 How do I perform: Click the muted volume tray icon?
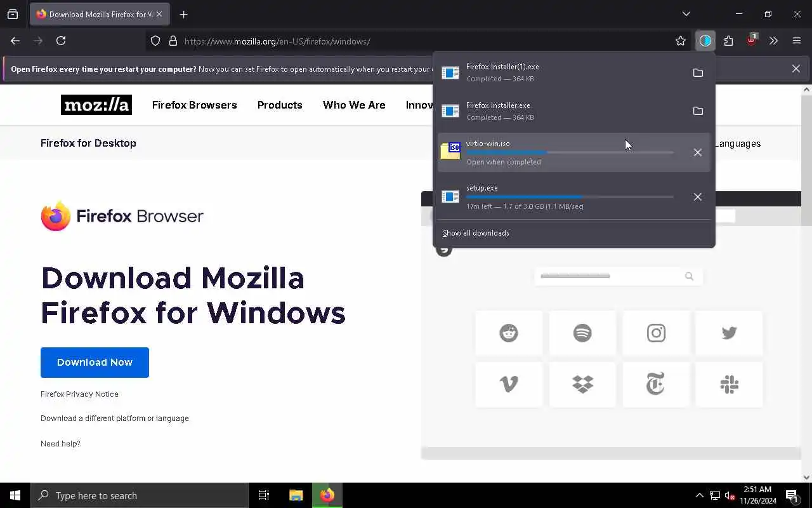[730, 496]
